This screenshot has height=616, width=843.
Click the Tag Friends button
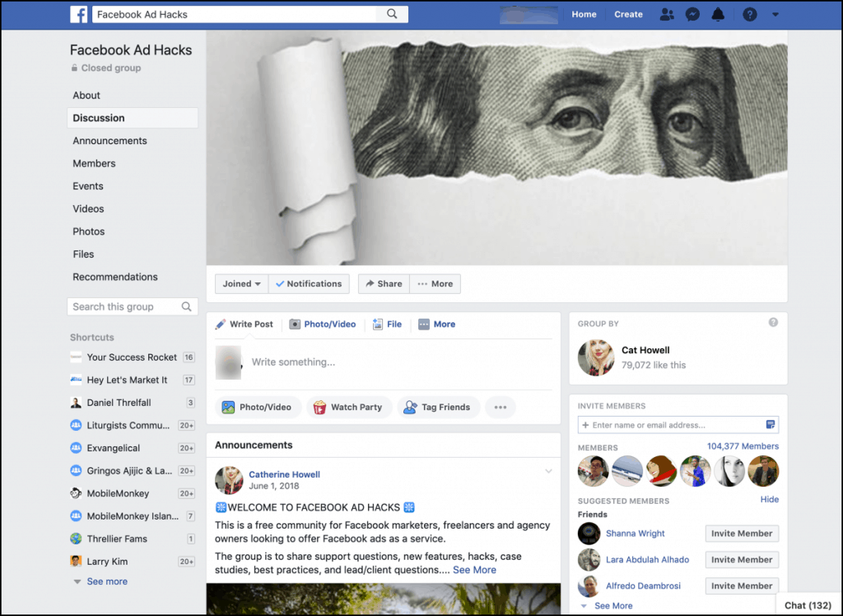(x=439, y=408)
